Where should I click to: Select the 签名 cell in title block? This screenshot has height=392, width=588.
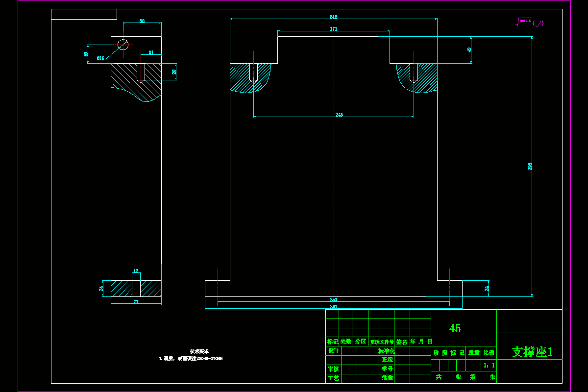(x=402, y=342)
